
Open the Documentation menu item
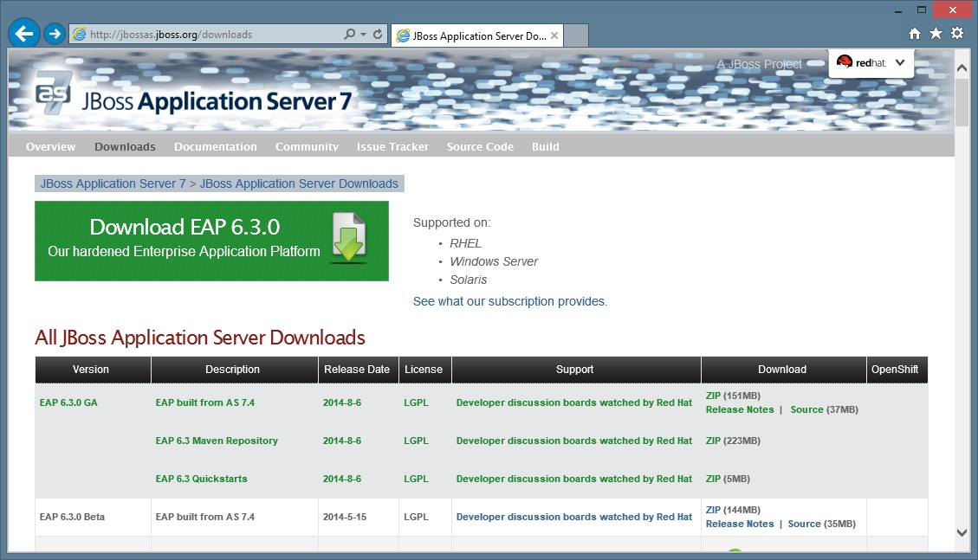click(215, 146)
